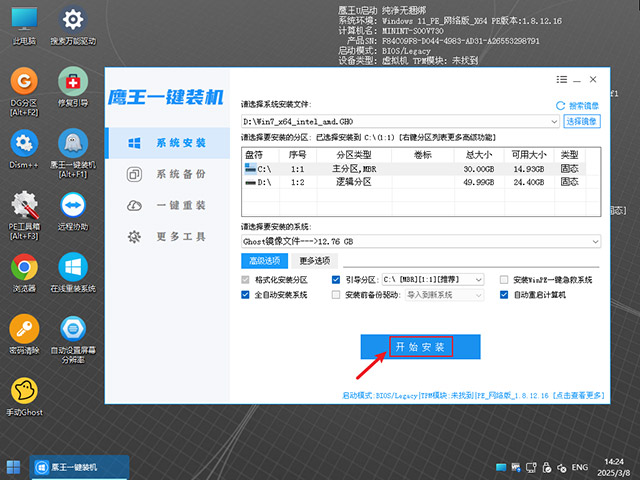Switch to 更多选项 tab
This screenshot has width=640, height=480.
pyautogui.click(x=315, y=261)
